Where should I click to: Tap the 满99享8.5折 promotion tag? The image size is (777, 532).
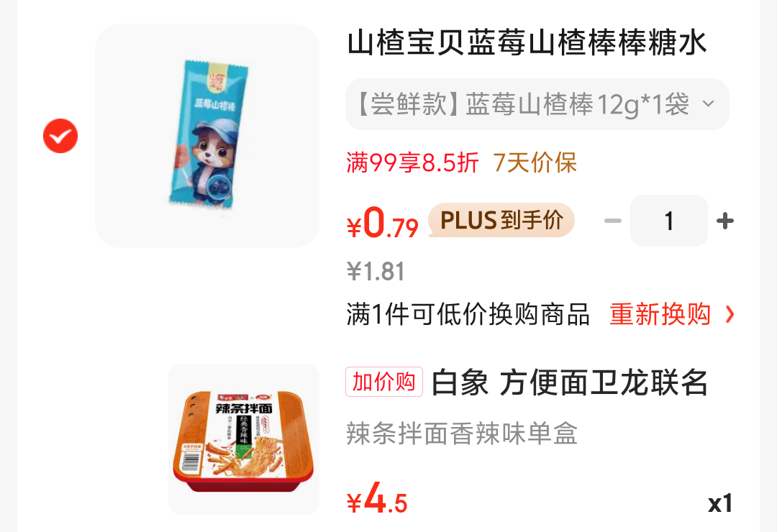click(x=412, y=162)
